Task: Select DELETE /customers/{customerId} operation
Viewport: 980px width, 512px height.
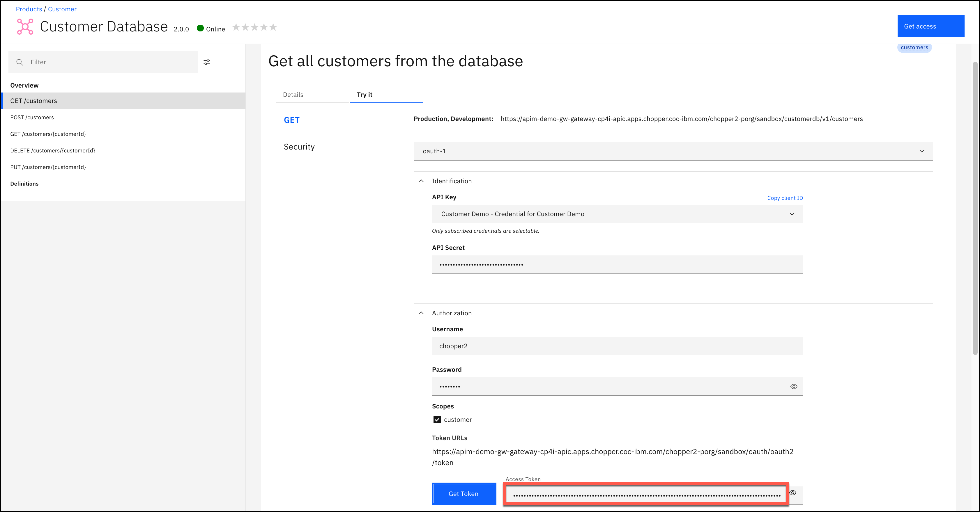Action: coord(123,150)
